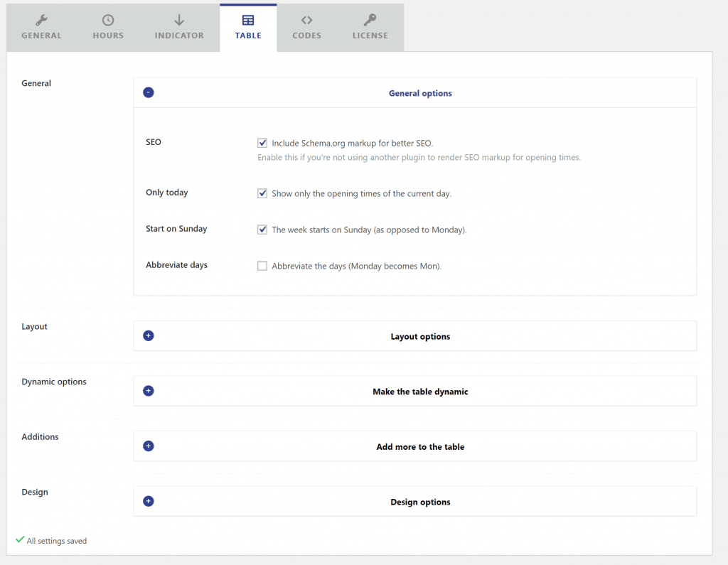The width and height of the screenshot is (728, 565).
Task: Open the Codes tab label
Action: (x=306, y=36)
